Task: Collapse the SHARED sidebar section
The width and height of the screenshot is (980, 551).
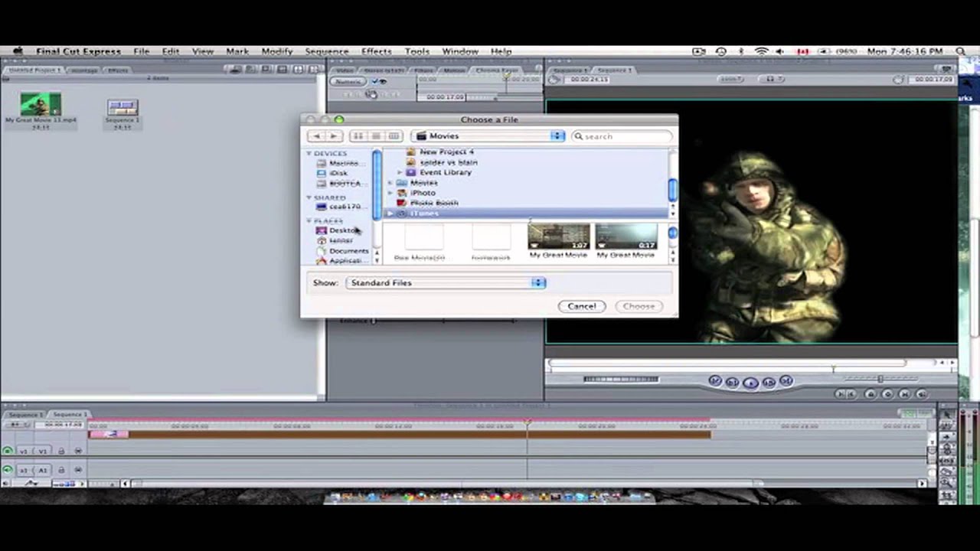Action: click(309, 197)
